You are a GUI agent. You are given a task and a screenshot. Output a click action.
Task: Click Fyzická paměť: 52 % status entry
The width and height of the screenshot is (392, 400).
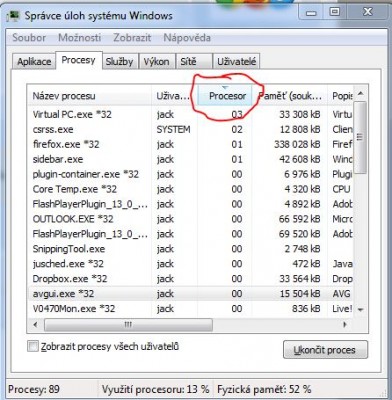coord(264,389)
